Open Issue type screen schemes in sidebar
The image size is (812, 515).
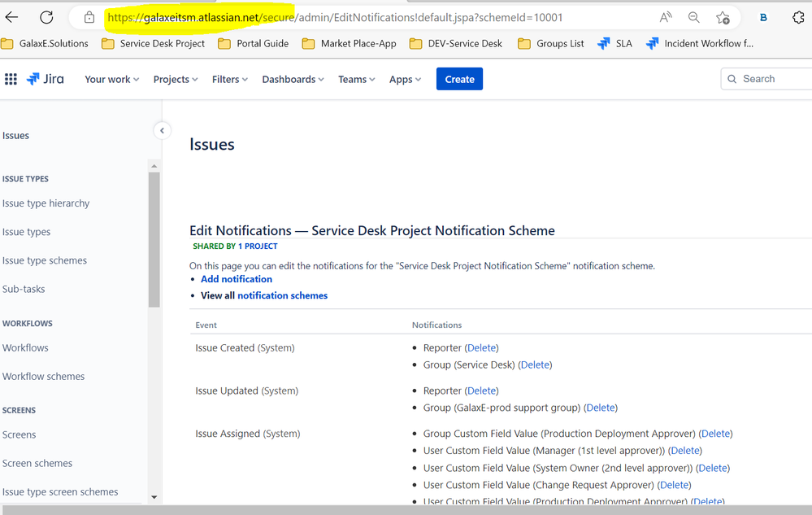tap(60, 491)
